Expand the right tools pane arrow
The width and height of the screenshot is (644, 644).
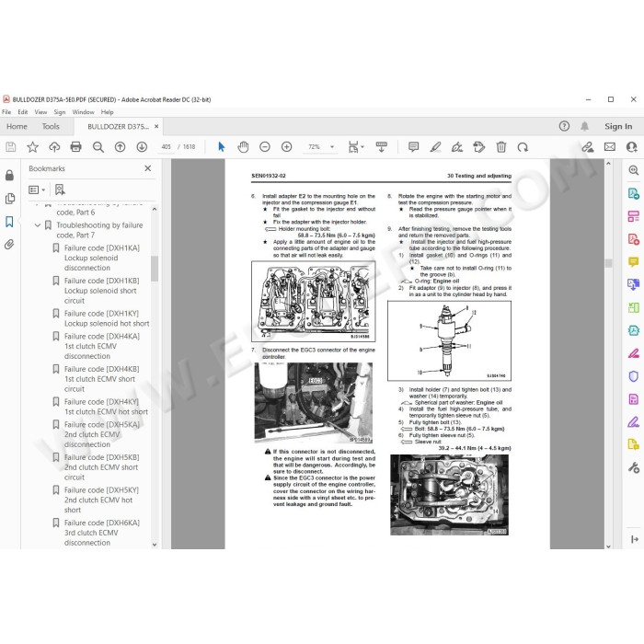(635, 539)
